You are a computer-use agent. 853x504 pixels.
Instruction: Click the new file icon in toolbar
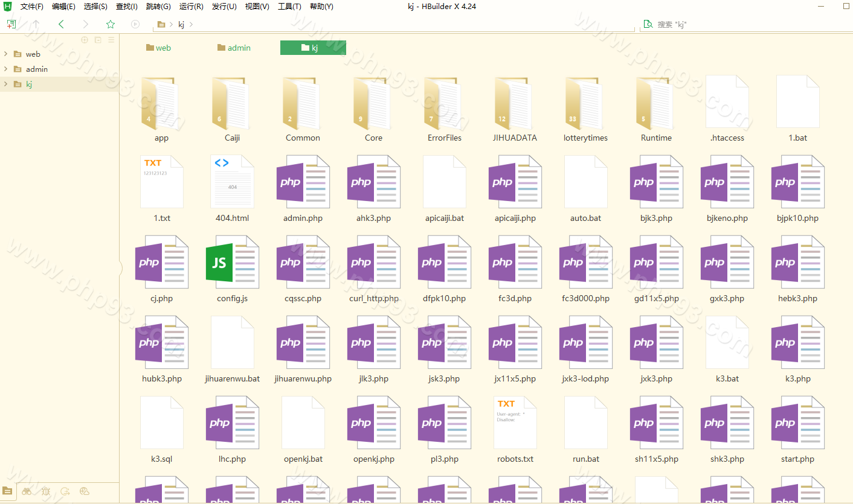11,24
